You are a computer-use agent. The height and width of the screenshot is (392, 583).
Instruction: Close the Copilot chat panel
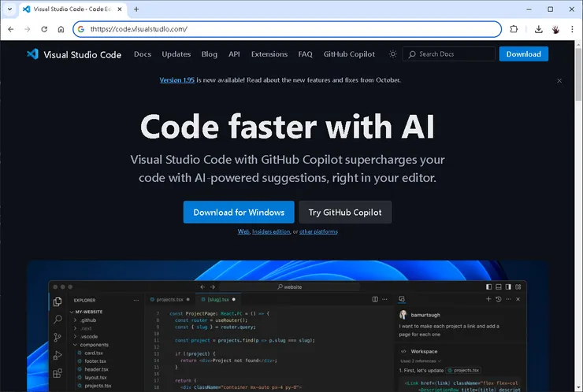point(518,299)
